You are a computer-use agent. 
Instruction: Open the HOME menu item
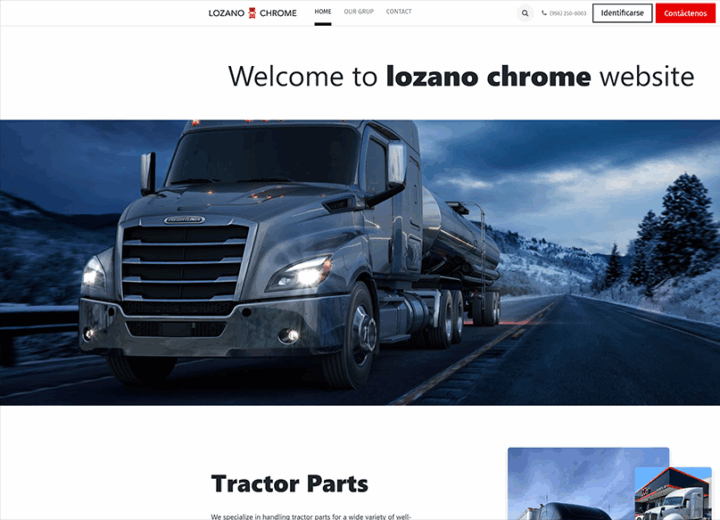click(323, 11)
